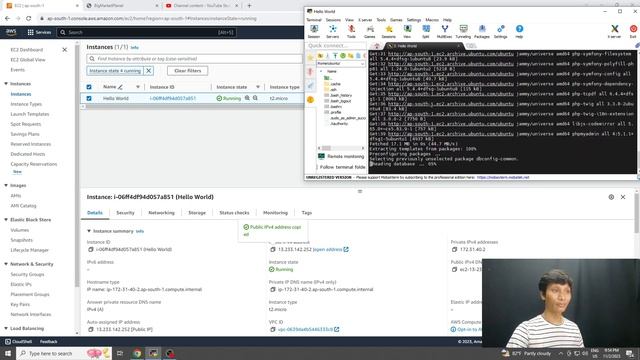Switch to the Storage tab
This screenshot has height=360, width=640.
(197, 213)
